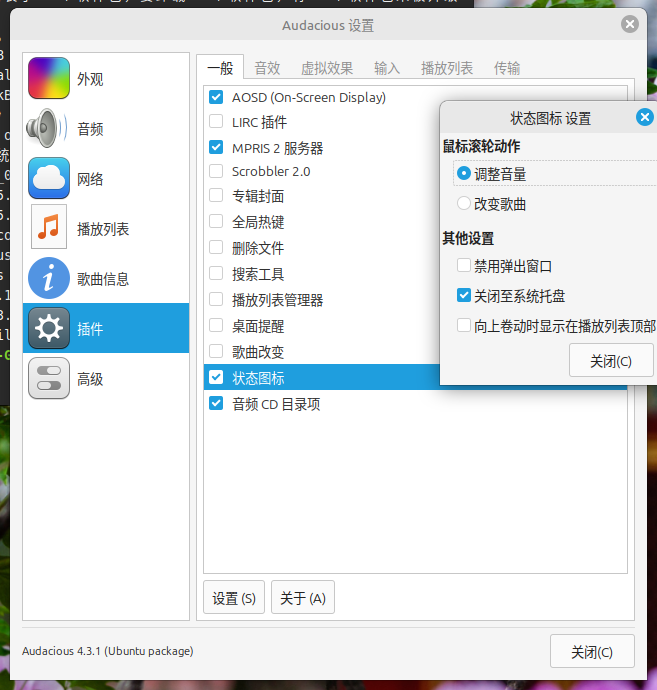657x690 pixels.
Task: Uncheck the 状态图标 plugin checkbox
Action: coord(216,377)
